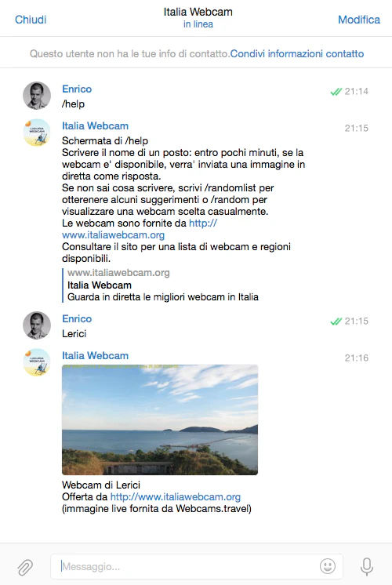The image size is (392, 585).
Task: Open the Lerici webcam image thumbnail
Action: point(160,420)
